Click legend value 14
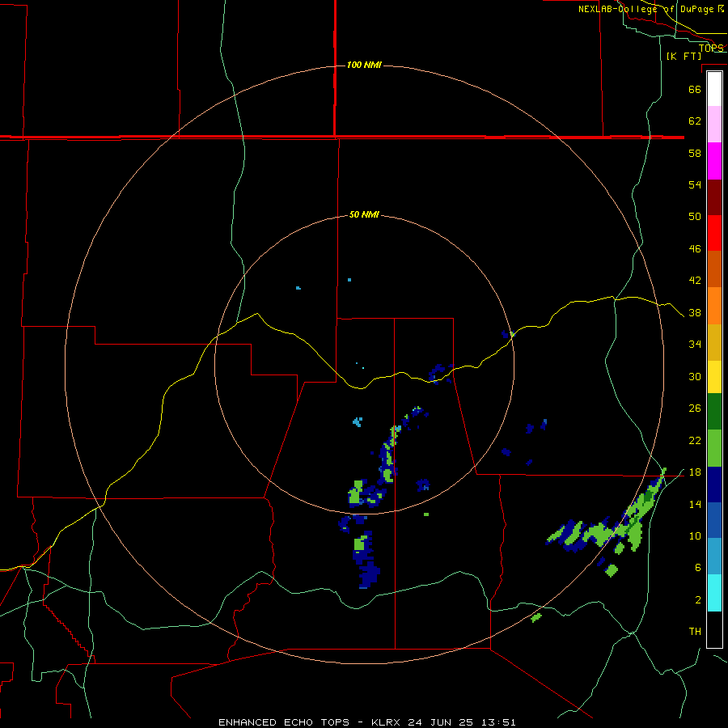This screenshot has height=728, width=728. 695,504
